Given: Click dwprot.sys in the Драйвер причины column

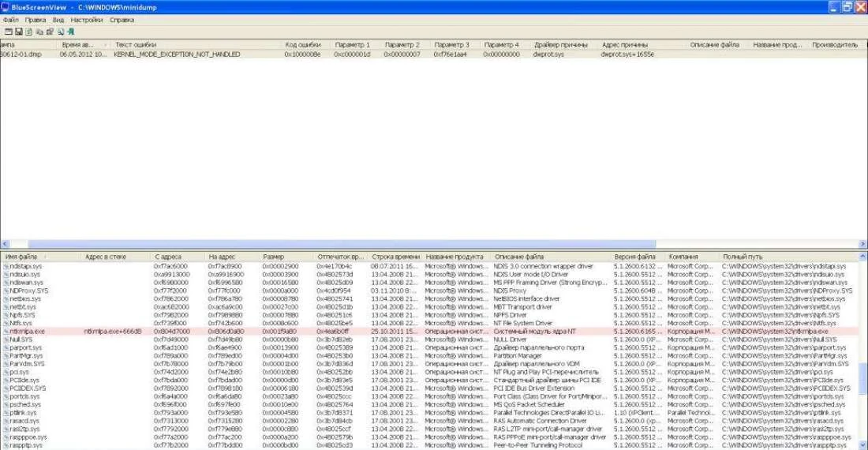Looking at the screenshot, I should [548, 54].
